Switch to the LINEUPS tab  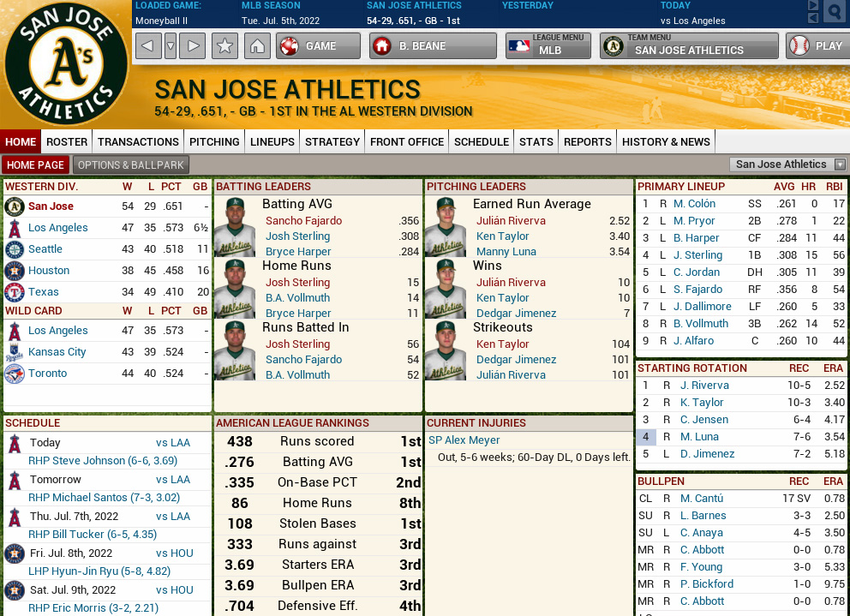(272, 142)
